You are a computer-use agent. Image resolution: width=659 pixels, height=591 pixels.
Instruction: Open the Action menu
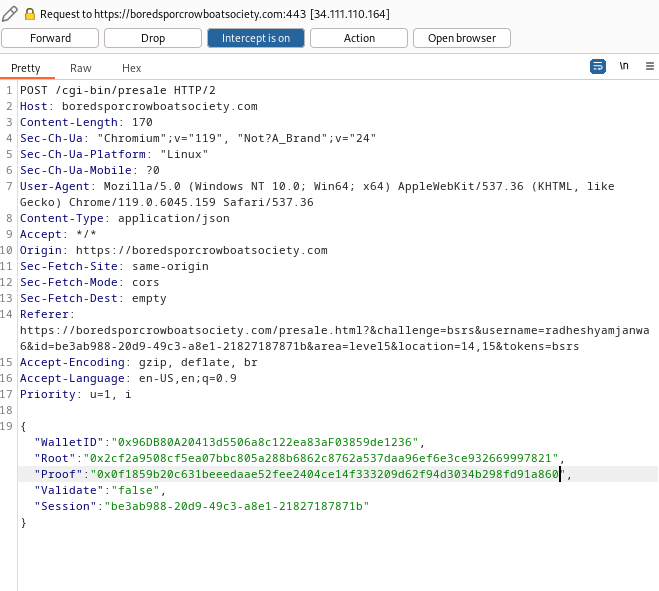pyautogui.click(x=358, y=38)
